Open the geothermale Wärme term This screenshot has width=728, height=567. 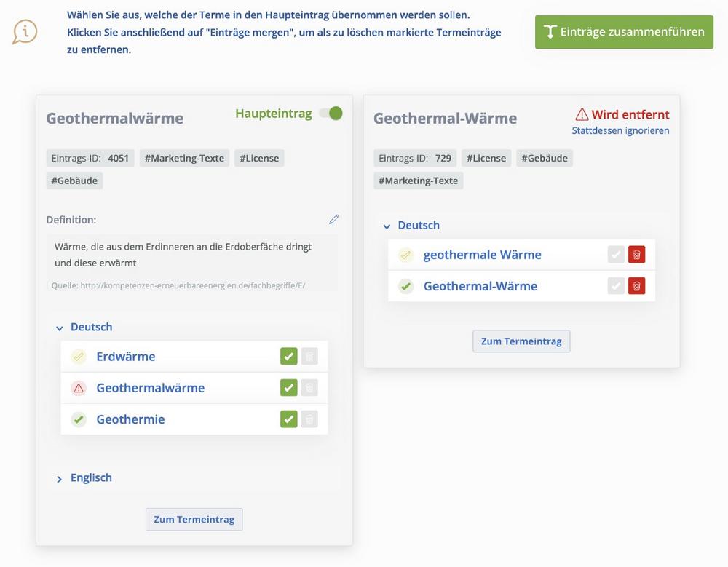pos(483,255)
